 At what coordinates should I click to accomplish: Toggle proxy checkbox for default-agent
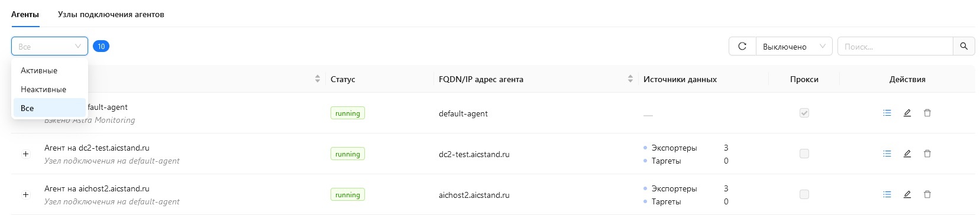[804, 113]
